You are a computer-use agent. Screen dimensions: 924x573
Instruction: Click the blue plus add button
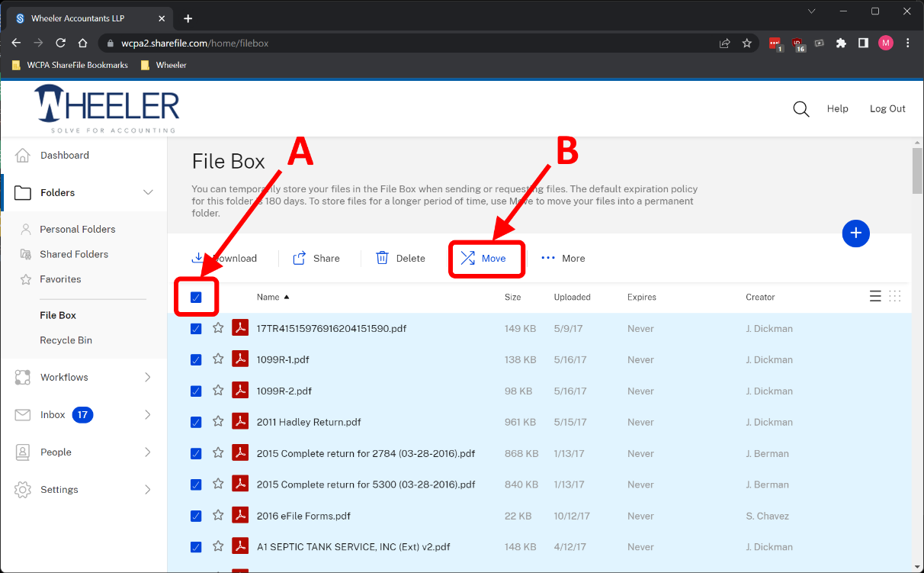point(855,233)
